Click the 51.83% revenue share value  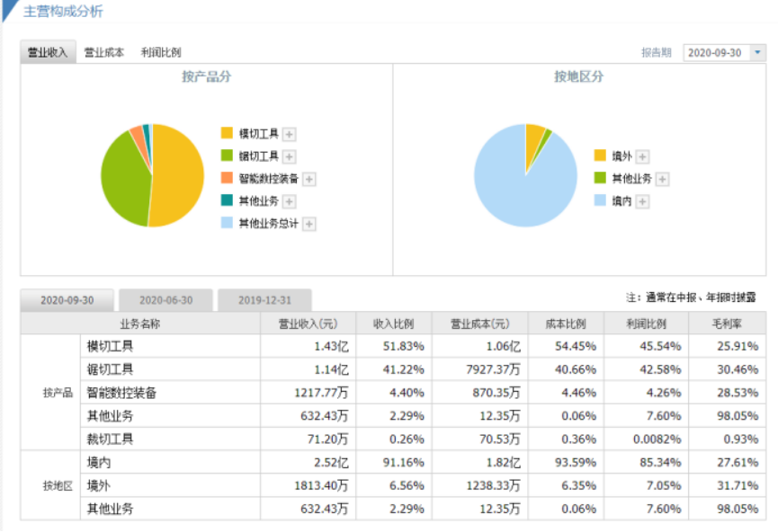403,346
